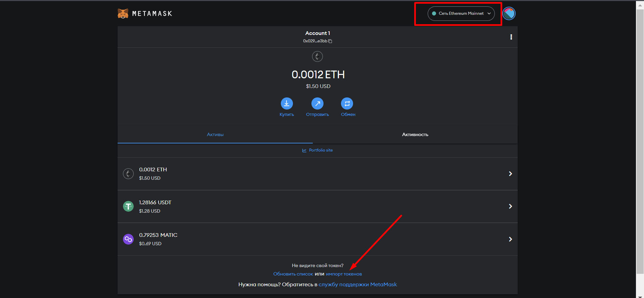The height and width of the screenshot is (298, 644).
Task: Expand the 1.28166 USDT asset row chevron
Action: click(510, 206)
